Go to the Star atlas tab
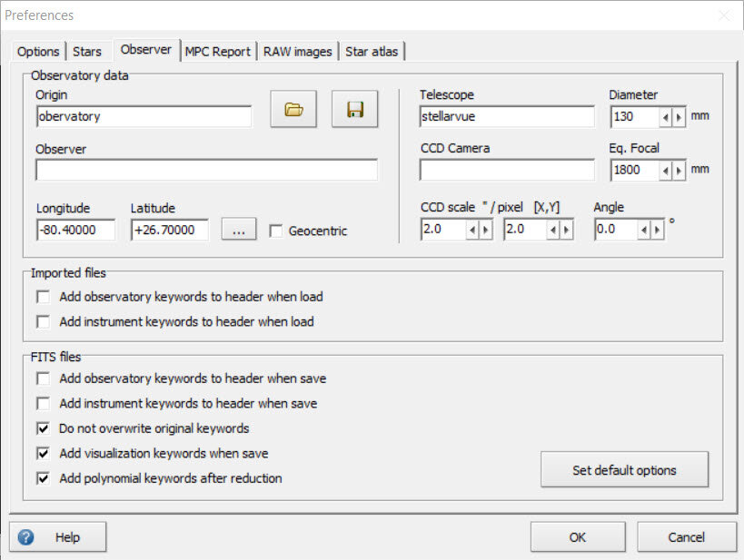 (x=372, y=51)
